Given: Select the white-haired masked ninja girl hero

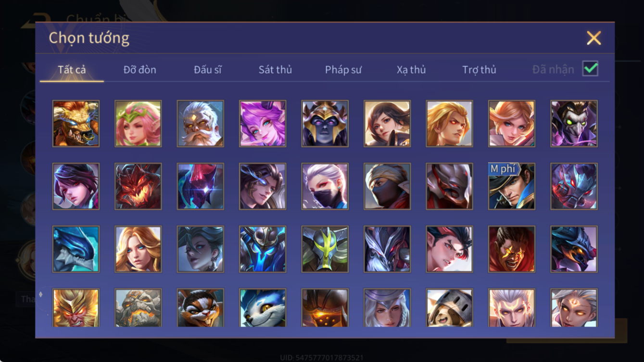Looking at the screenshot, I should point(325,187).
